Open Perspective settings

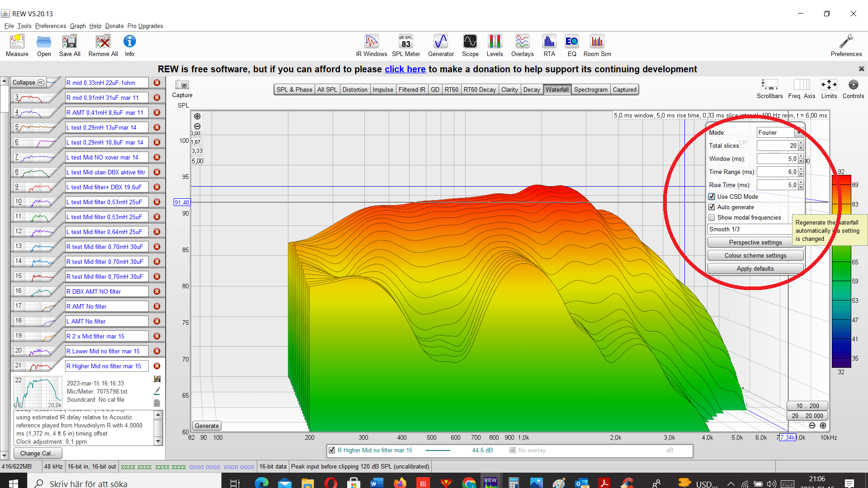click(755, 243)
